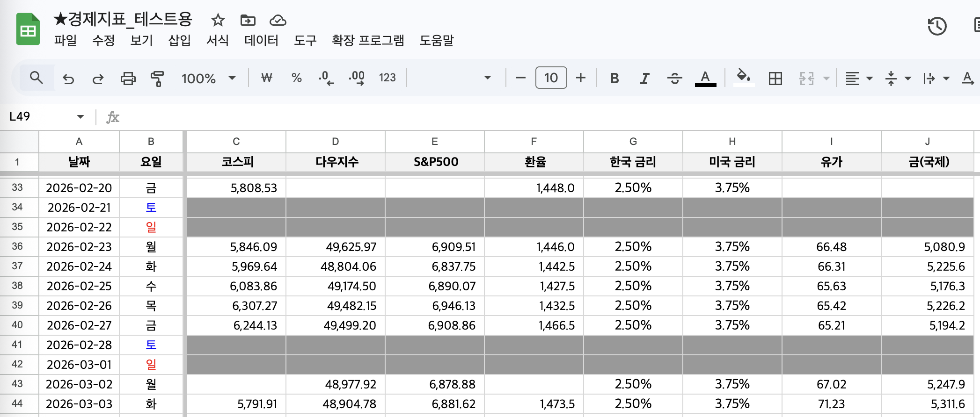Star the 경제지표_테스트용 document
The width and height of the screenshot is (980, 417).
point(218,20)
